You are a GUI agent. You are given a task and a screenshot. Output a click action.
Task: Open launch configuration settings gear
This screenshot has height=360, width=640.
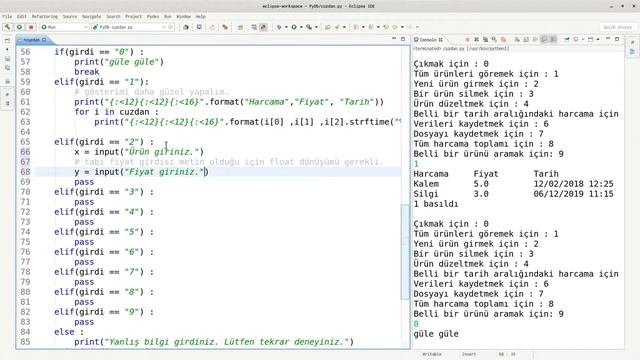(x=171, y=27)
